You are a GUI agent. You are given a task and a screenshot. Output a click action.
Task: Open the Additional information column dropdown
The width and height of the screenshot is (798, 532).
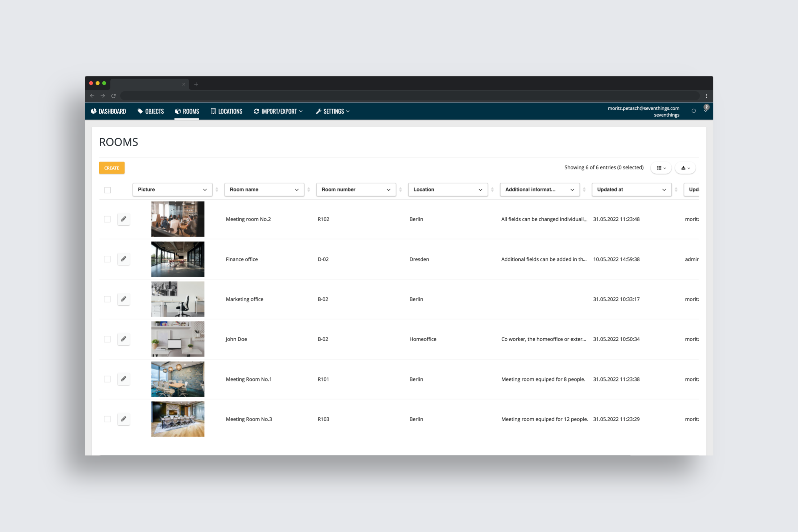pyautogui.click(x=540, y=190)
